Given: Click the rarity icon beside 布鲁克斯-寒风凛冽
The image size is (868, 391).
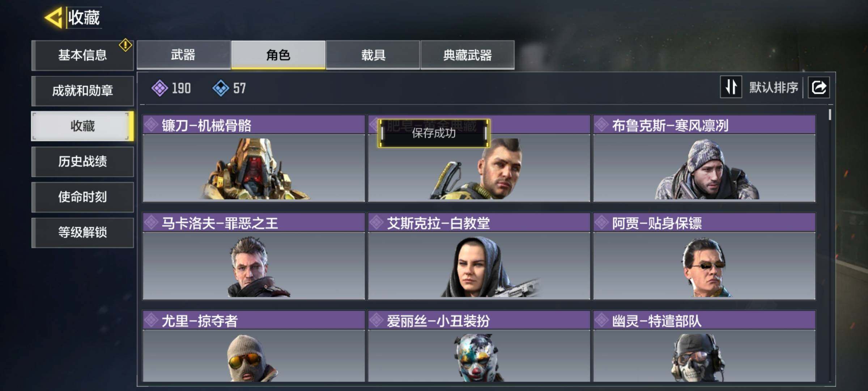Looking at the screenshot, I should [602, 125].
